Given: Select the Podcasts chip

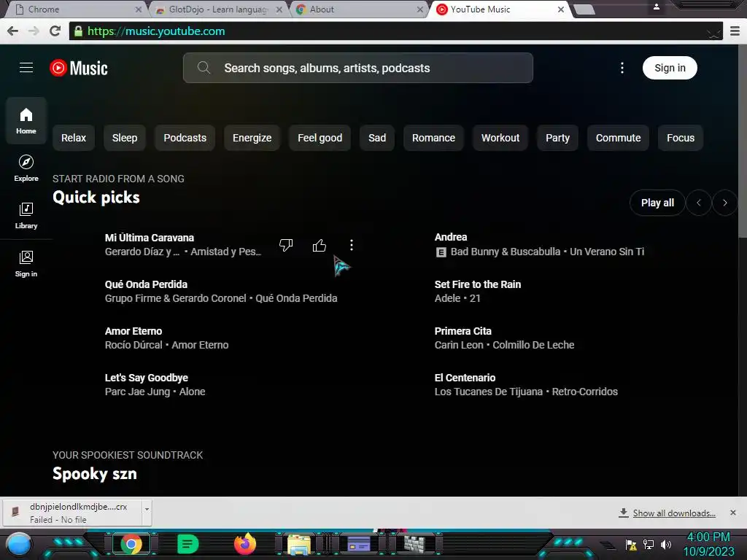Looking at the screenshot, I should pyautogui.click(x=185, y=138).
